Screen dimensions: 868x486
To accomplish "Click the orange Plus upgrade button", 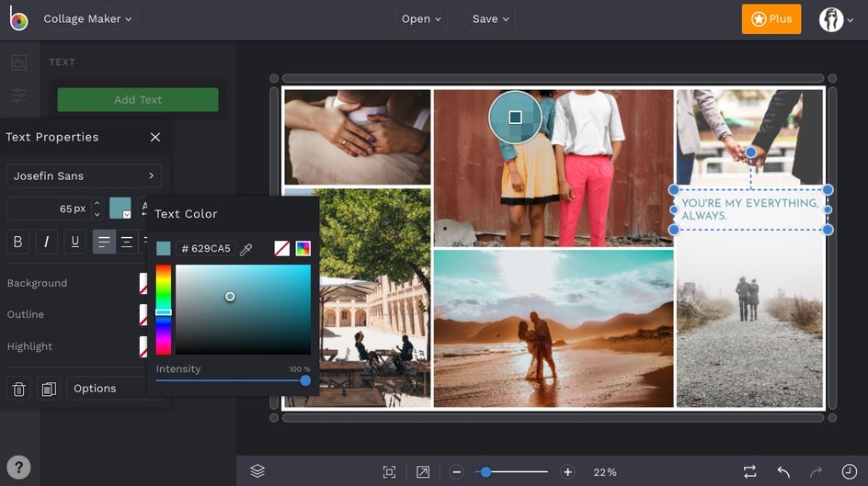I will [771, 18].
